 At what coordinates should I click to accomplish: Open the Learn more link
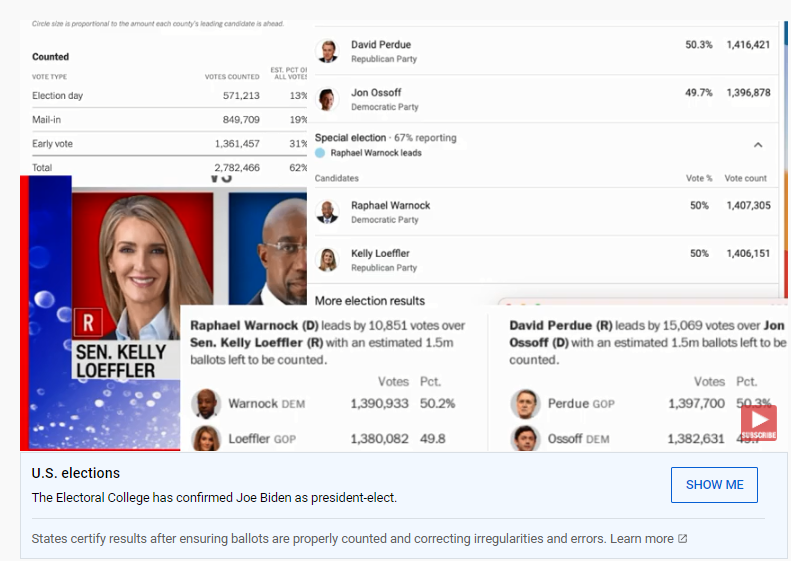click(641, 539)
